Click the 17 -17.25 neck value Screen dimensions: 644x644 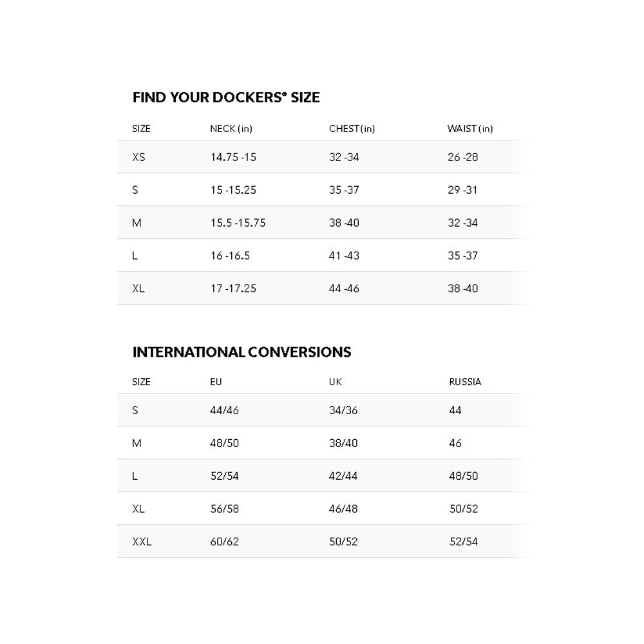[x=233, y=289]
